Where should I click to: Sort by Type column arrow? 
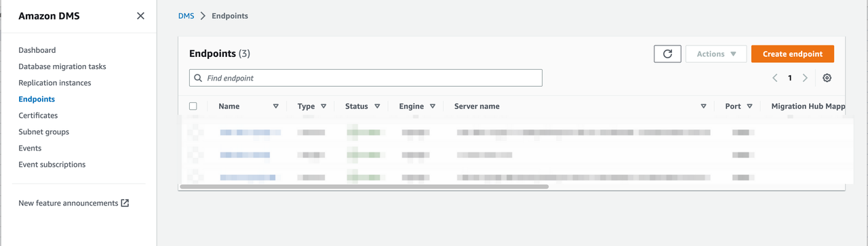click(x=323, y=106)
